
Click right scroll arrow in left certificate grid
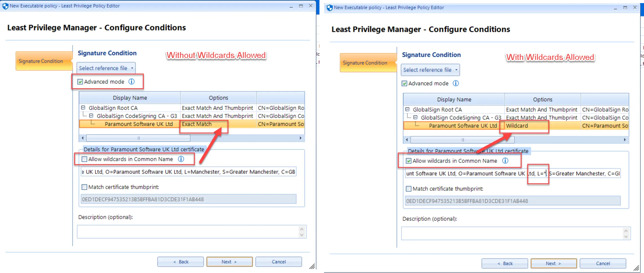click(301, 138)
